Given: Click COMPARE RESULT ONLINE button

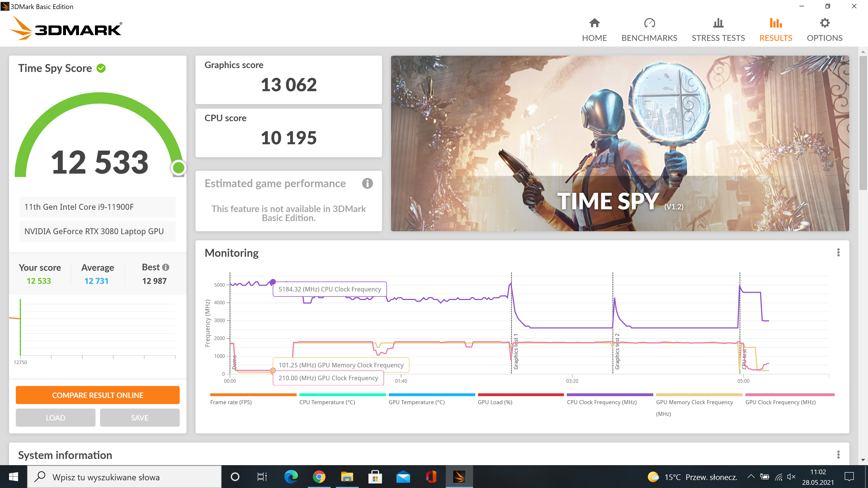Looking at the screenshot, I should click(x=98, y=395).
